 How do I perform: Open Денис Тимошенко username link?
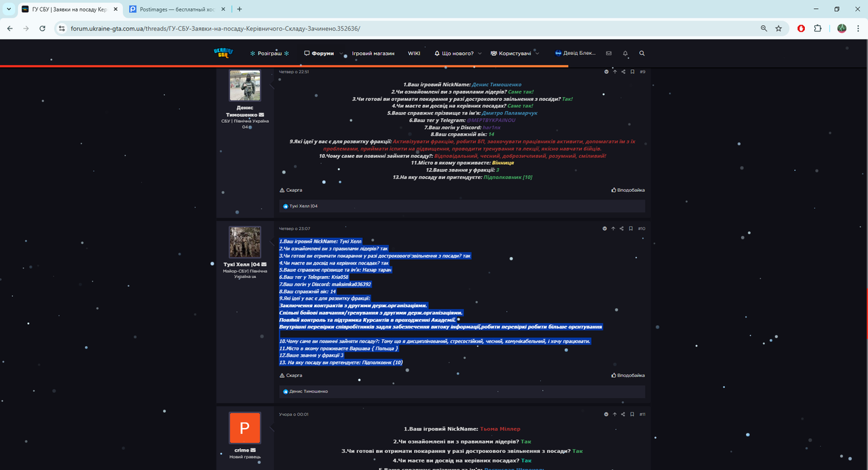pos(241,111)
